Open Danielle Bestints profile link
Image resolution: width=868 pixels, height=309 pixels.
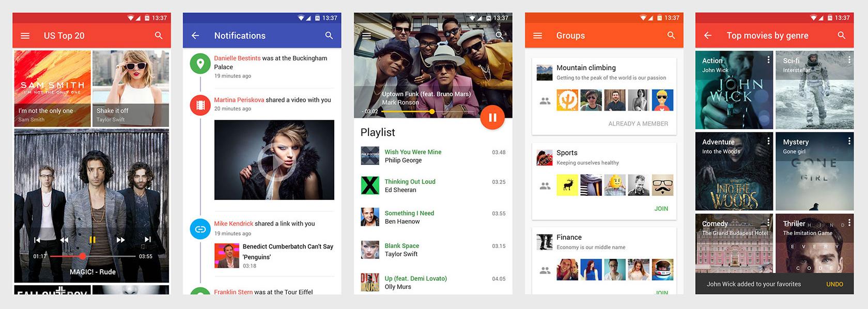tap(237, 58)
